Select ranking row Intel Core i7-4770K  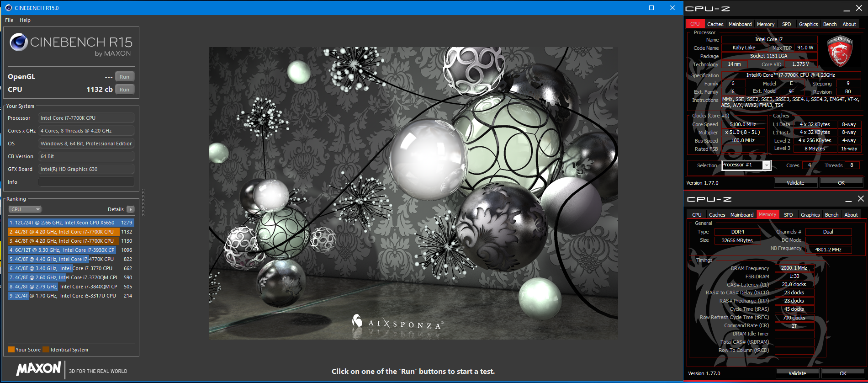[x=71, y=259]
